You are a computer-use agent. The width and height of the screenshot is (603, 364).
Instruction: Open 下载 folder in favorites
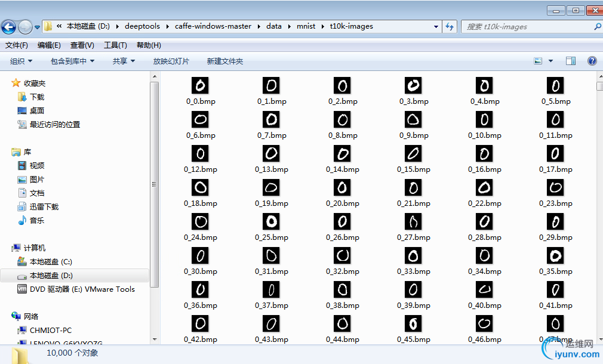tap(37, 97)
